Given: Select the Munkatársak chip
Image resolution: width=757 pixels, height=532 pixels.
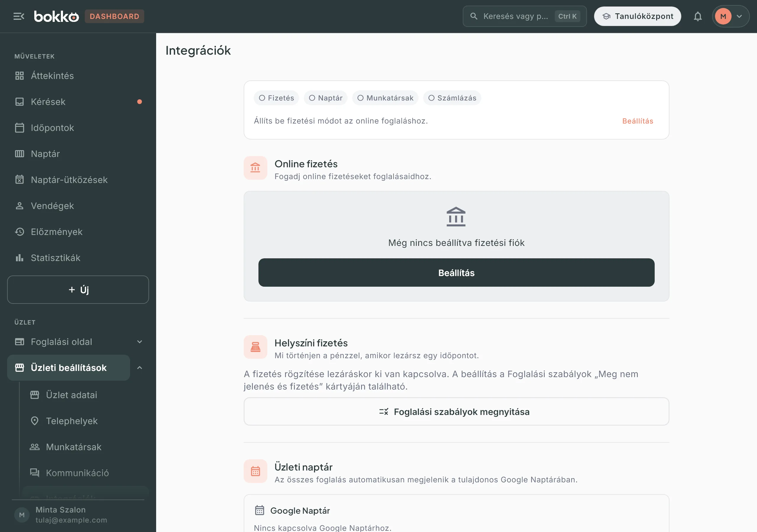Looking at the screenshot, I should click(385, 98).
